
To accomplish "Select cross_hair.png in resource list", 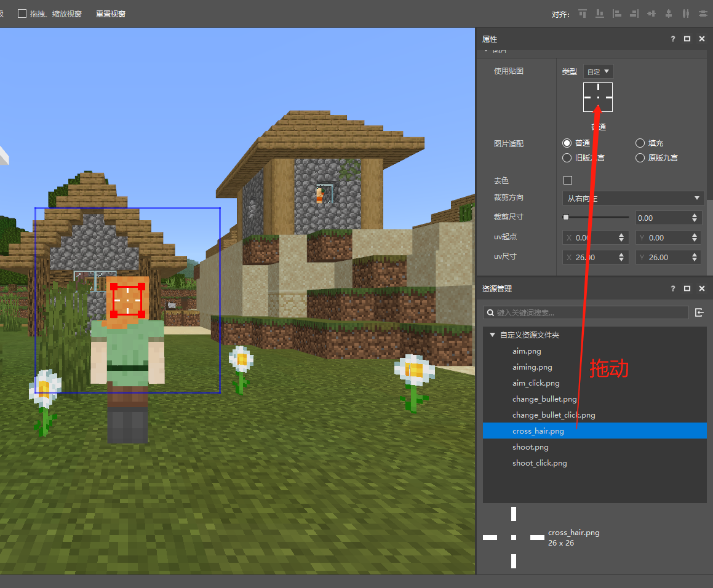I will [x=595, y=431].
